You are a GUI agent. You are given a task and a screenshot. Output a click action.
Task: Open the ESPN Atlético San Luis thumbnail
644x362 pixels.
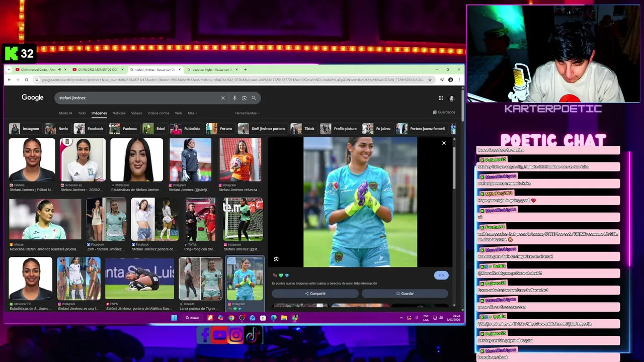(x=139, y=279)
